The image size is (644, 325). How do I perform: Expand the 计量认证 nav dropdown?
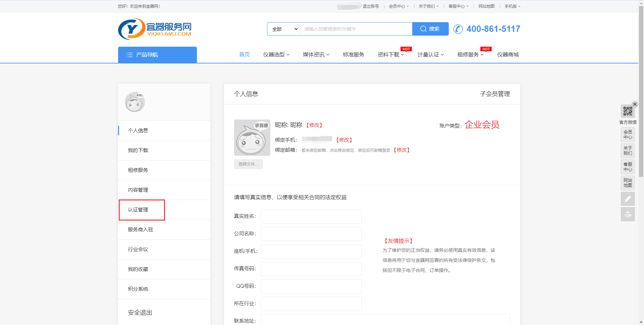(431, 55)
